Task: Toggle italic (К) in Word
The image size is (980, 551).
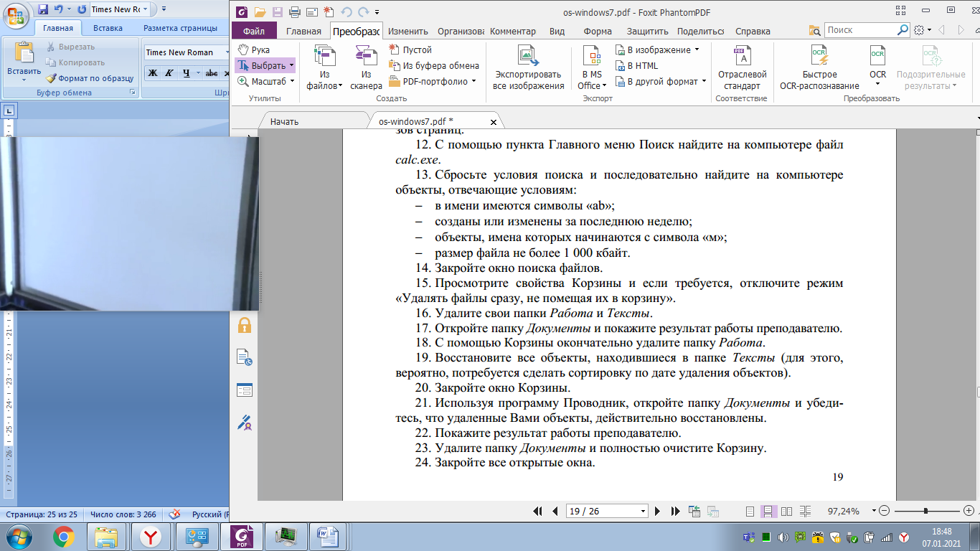Action: [169, 73]
